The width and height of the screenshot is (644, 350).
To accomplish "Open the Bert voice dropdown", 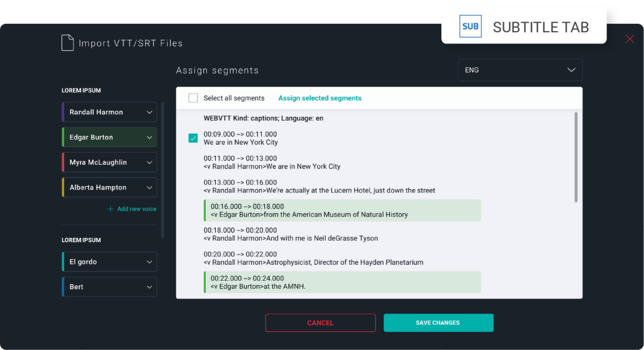I will tap(150, 287).
